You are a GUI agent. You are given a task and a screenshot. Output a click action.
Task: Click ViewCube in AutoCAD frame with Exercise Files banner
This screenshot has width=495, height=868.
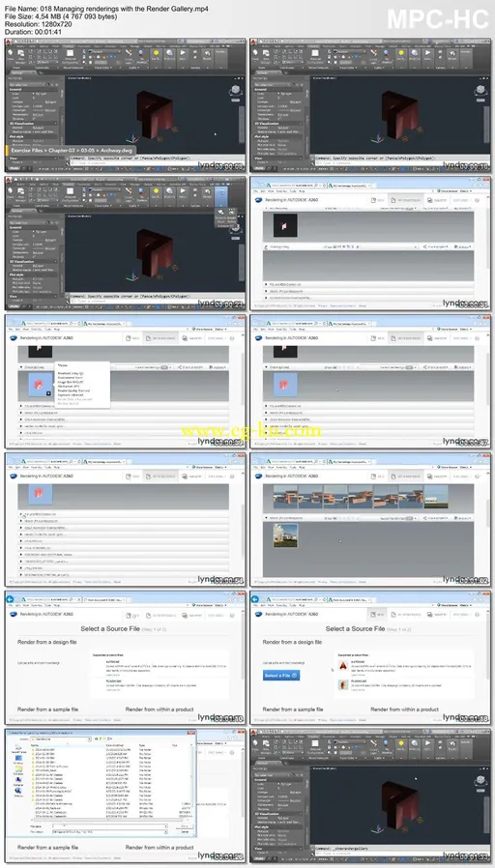pos(235,89)
